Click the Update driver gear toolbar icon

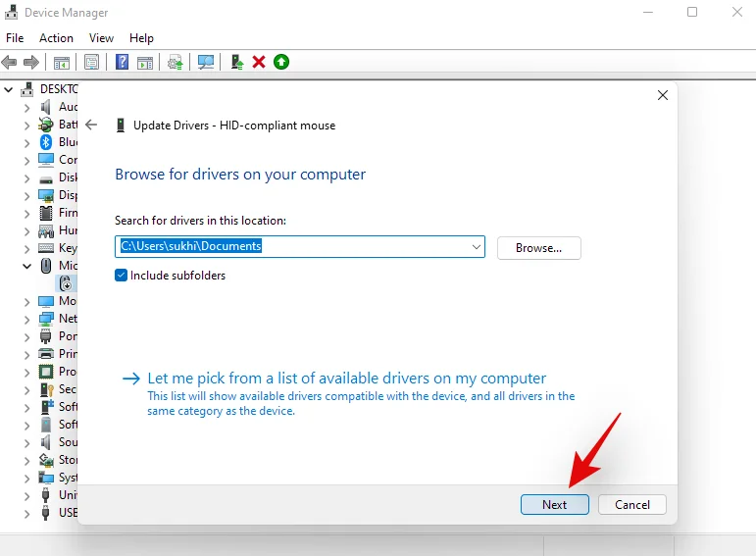point(175,62)
